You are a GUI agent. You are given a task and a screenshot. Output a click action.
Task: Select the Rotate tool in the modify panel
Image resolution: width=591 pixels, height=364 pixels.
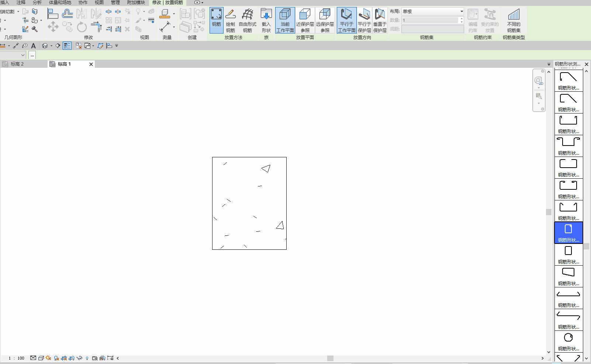pyautogui.click(x=82, y=27)
